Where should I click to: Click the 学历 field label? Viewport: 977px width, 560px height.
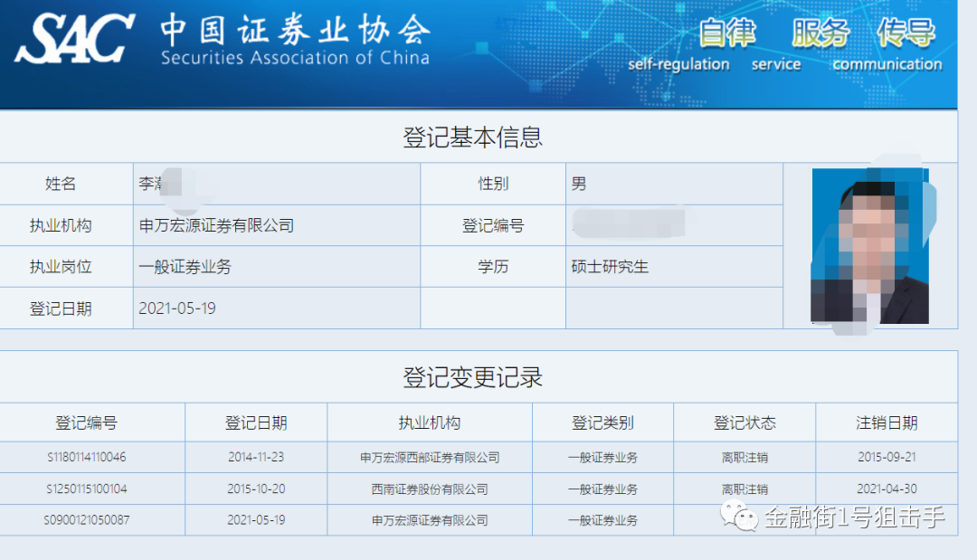493,267
